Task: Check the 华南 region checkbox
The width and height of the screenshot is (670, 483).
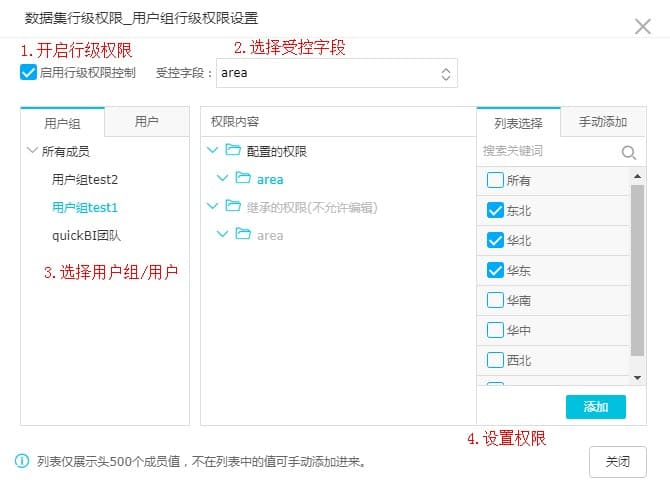Action: click(x=495, y=300)
